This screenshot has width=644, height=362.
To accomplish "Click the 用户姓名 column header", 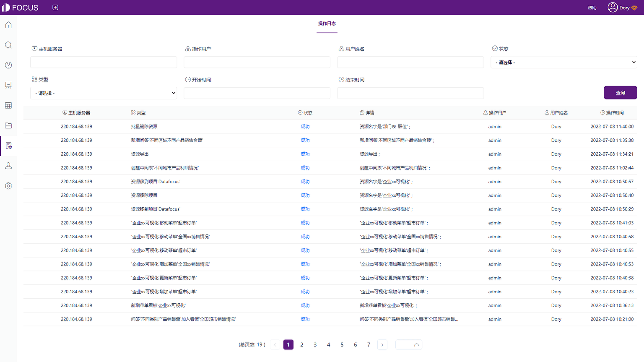I will click(x=556, y=113).
